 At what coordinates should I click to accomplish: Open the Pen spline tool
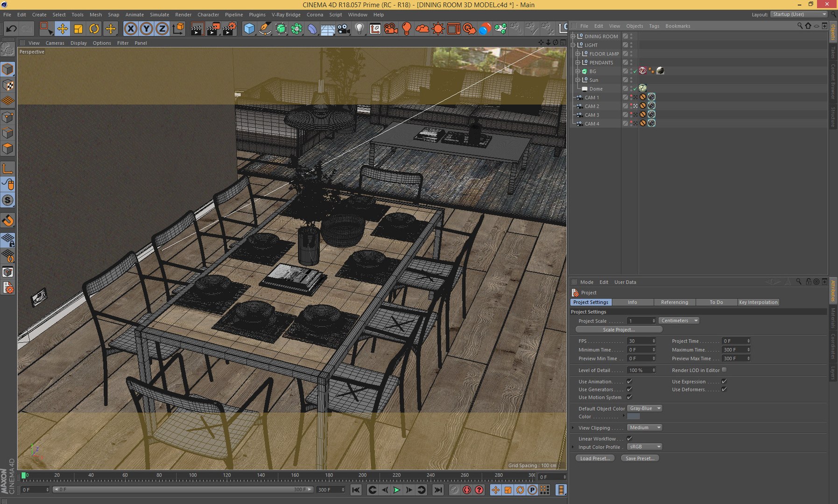pyautogui.click(x=265, y=29)
